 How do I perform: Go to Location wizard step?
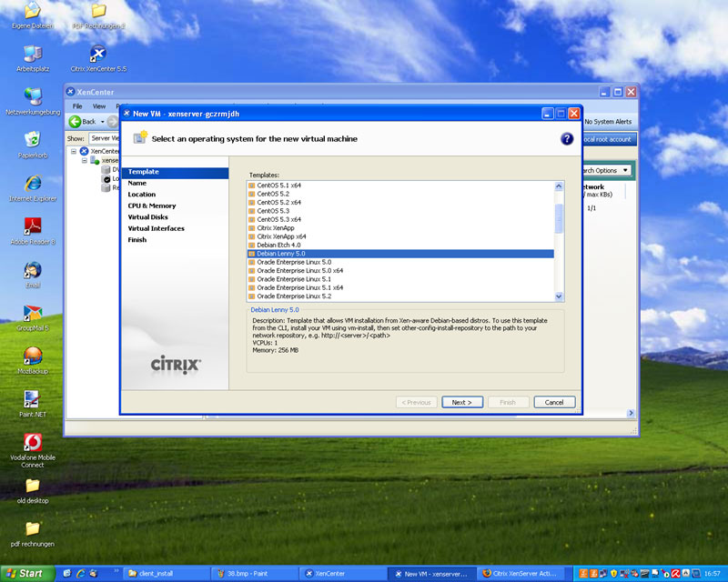click(x=175, y=195)
